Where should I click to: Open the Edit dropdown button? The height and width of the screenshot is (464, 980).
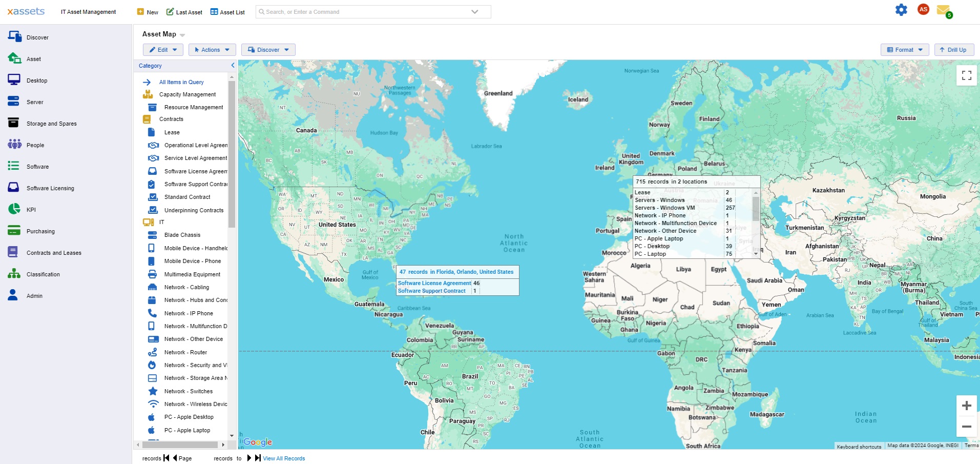(x=163, y=50)
